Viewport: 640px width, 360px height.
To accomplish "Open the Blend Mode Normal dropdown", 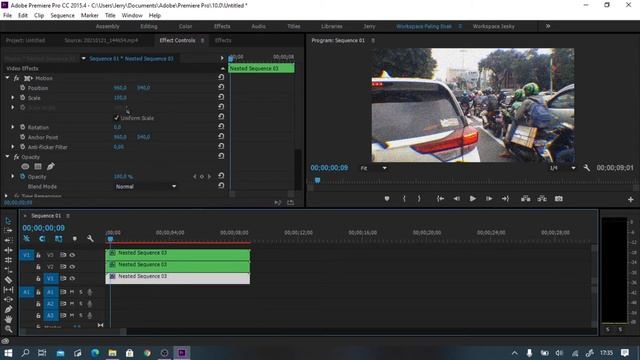I will [x=146, y=187].
